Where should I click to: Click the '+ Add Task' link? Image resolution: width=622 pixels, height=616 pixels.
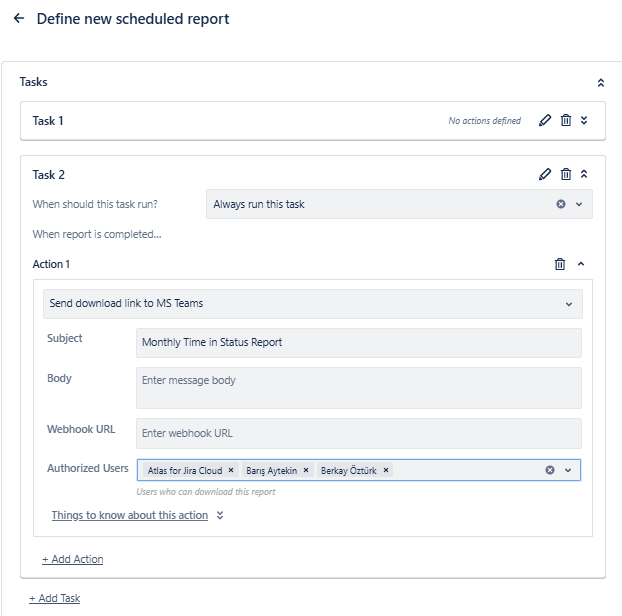54,598
